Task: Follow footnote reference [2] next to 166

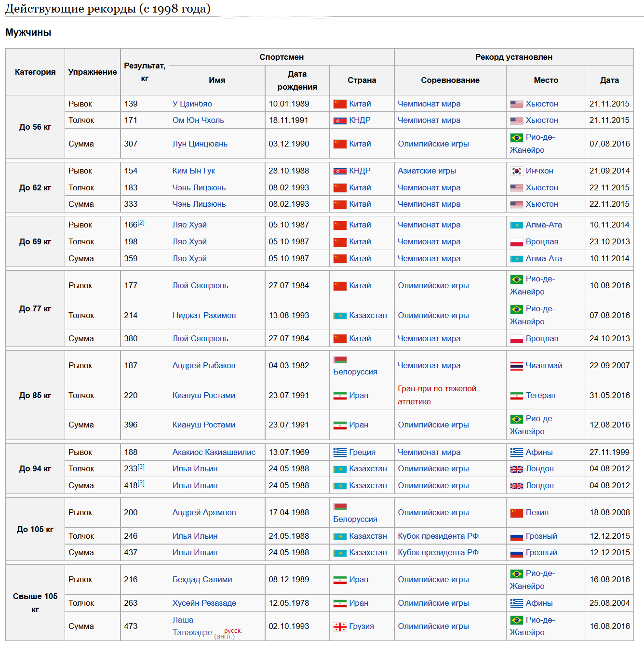Action: (141, 223)
